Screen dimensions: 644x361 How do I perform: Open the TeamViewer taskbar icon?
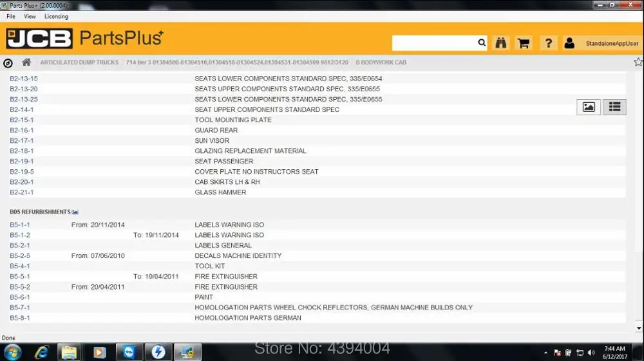[x=129, y=352]
